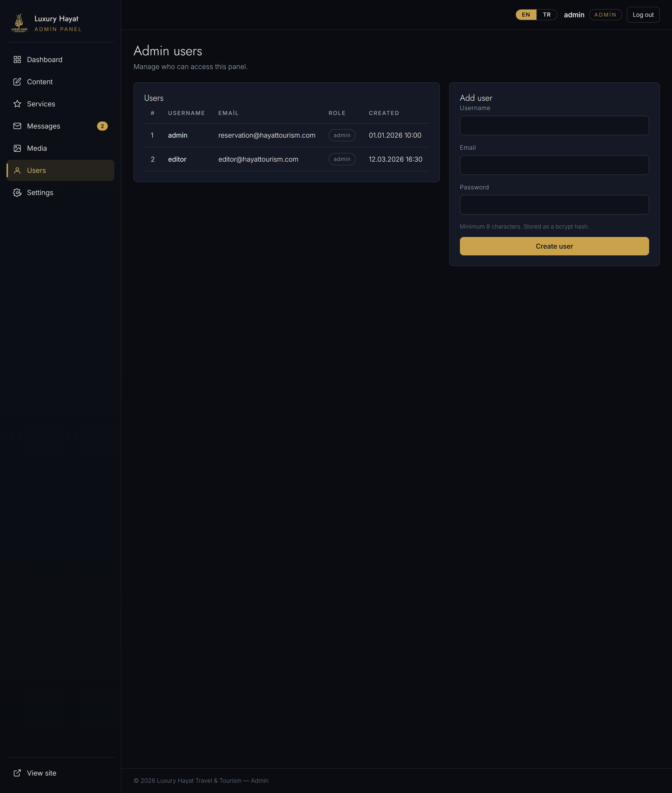Click the ROLE column header
This screenshot has width=672, height=793.
point(337,113)
